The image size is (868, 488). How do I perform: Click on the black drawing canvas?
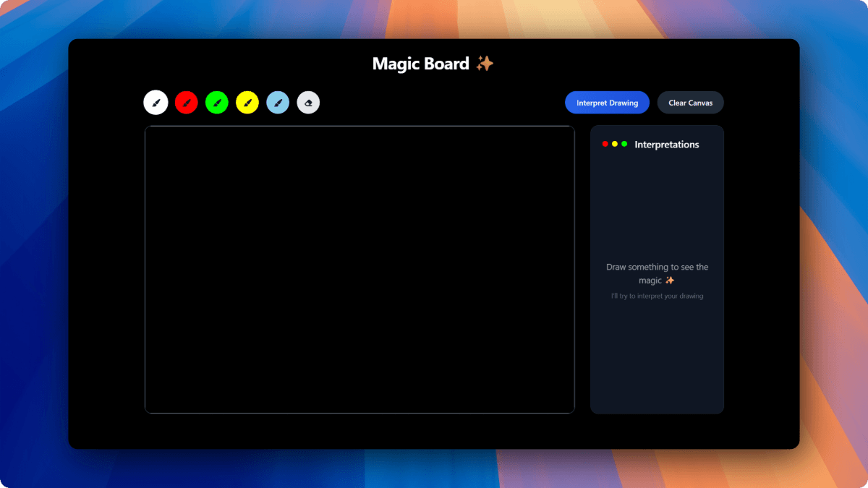359,270
